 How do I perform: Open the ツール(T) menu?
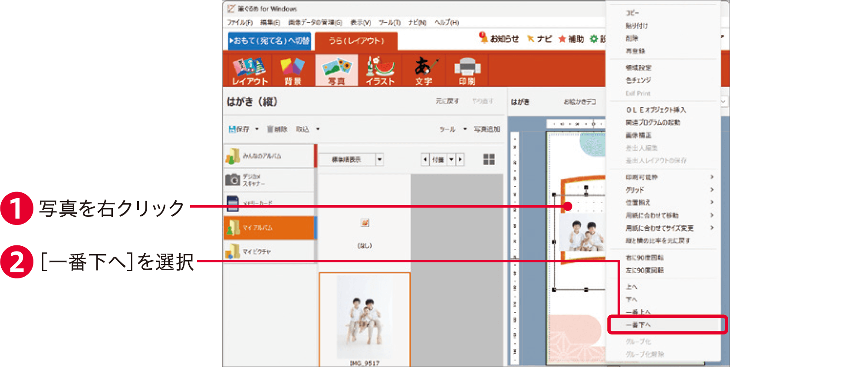point(389,22)
